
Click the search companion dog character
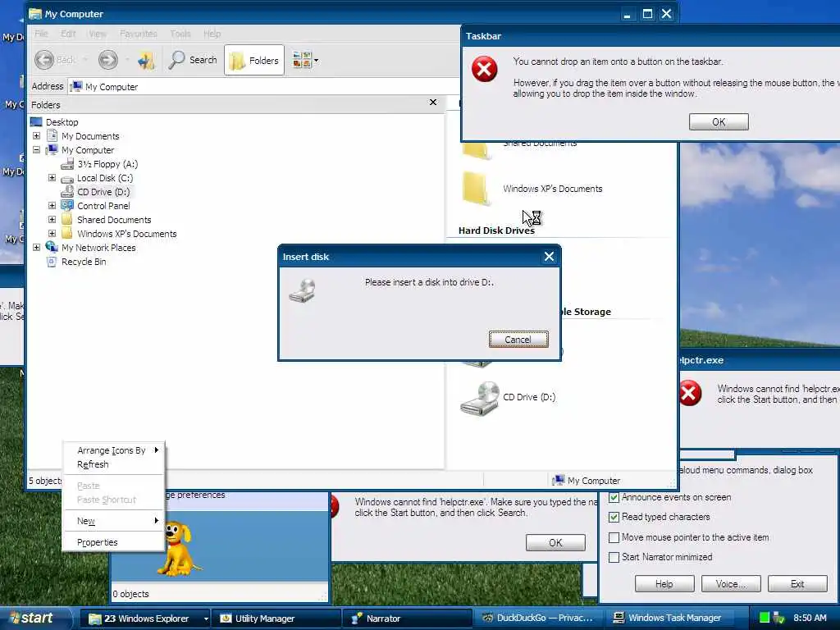tap(179, 550)
